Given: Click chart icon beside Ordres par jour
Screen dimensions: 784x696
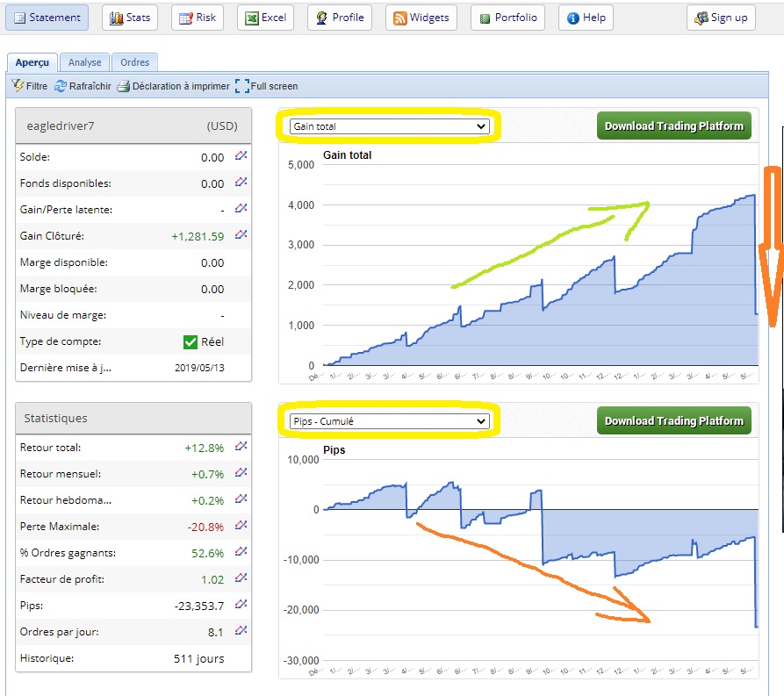Looking at the screenshot, I should click(x=241, y=631).
